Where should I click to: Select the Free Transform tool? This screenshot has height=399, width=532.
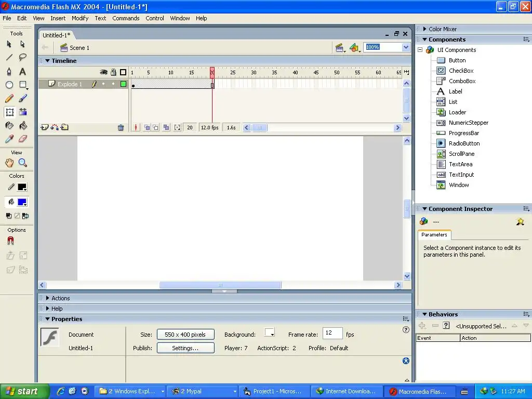(x=9, y=112)
